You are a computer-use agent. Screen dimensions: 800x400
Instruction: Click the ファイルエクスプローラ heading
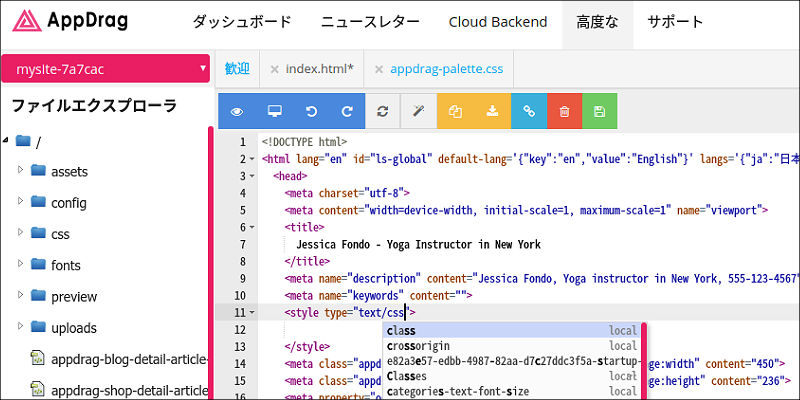pyautogui.click(x=94, y=106)
